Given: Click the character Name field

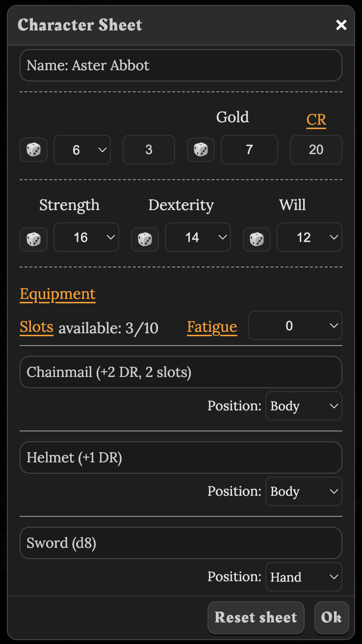Looking at the screenshot, I should 181,65.
